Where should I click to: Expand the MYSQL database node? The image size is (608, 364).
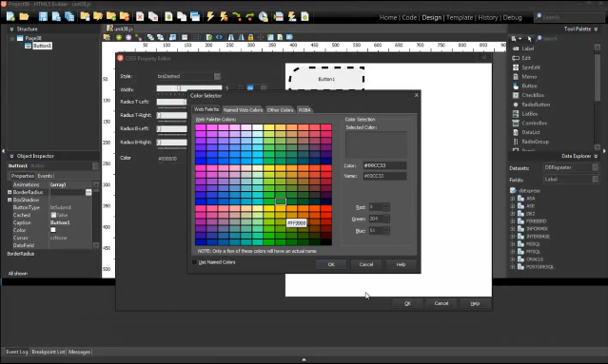coord(512,252)
